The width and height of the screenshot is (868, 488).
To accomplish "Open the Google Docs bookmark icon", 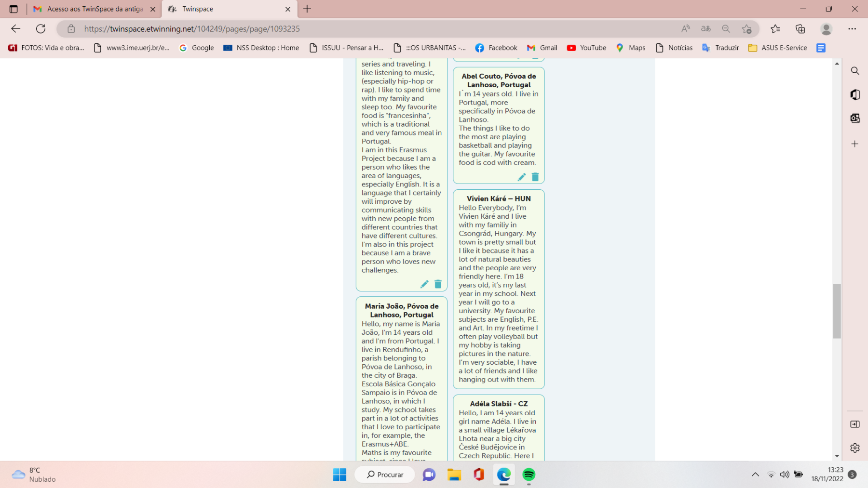I will coord(821,48).
